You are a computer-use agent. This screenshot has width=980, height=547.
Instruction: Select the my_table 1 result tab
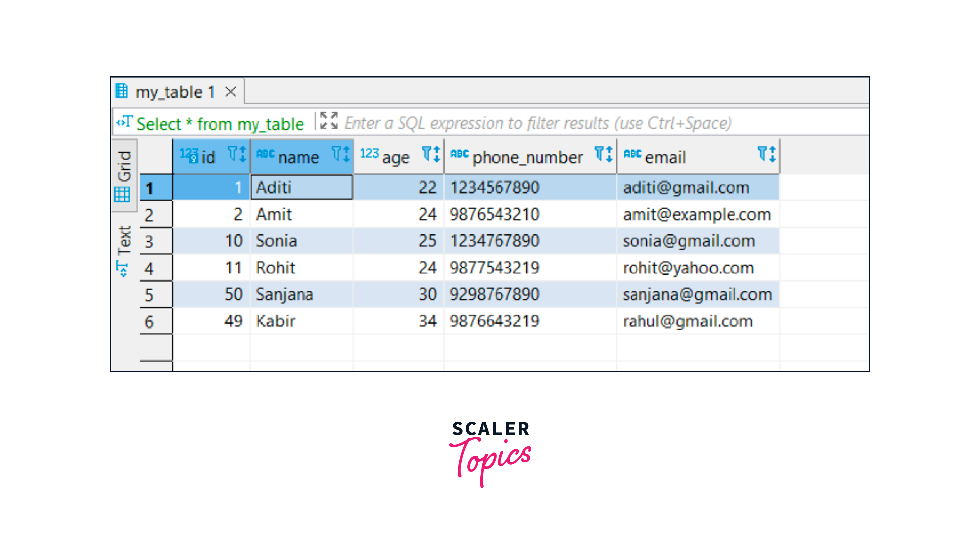175,92
